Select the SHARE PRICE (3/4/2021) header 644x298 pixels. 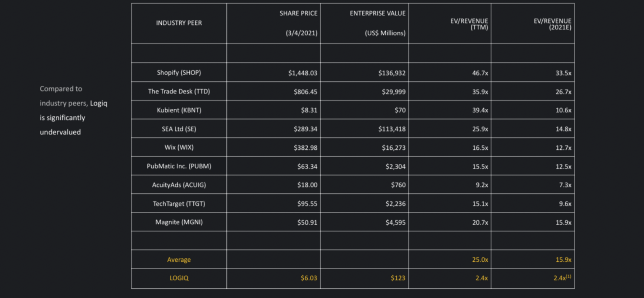pos(299,23)
